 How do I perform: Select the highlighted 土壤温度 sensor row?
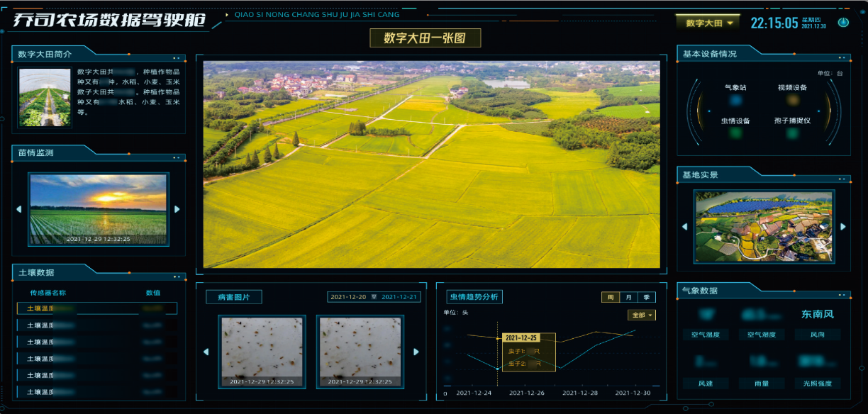click(96, 308)
